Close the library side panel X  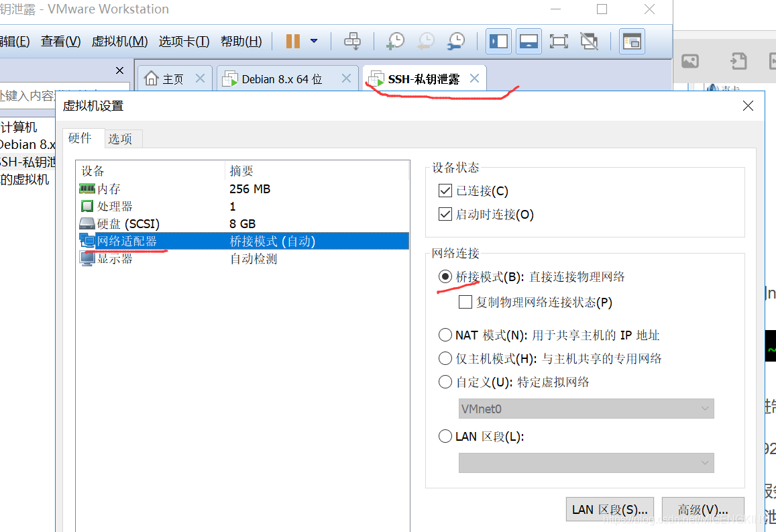coord(119,70)
